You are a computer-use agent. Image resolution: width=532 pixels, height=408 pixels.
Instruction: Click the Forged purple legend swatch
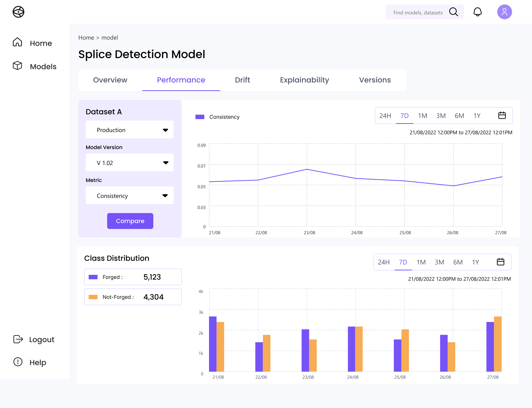[93, 277]
